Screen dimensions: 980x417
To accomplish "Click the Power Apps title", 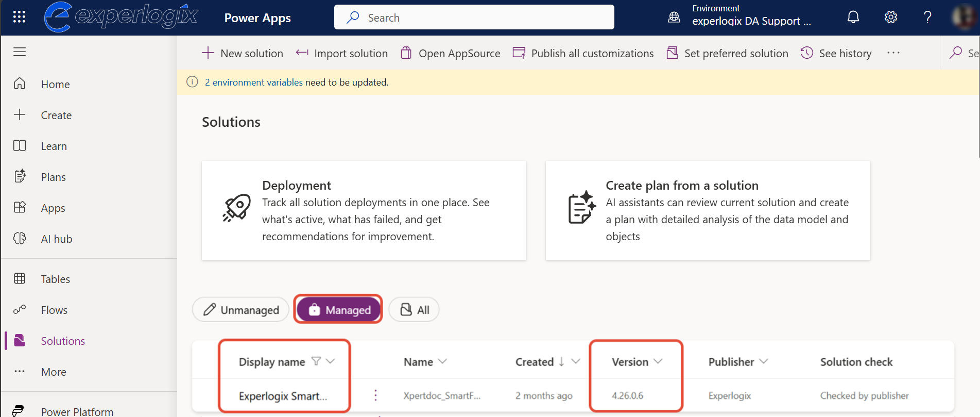I will (x=257, y=18).
